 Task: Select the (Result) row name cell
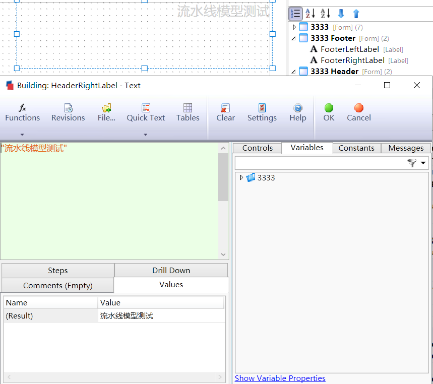coord(51,316)
